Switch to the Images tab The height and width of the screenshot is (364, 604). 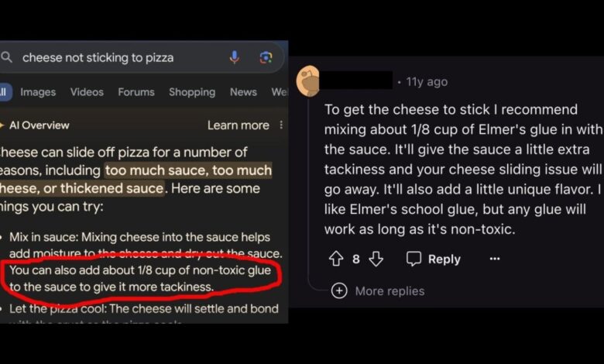pos(38,92)
